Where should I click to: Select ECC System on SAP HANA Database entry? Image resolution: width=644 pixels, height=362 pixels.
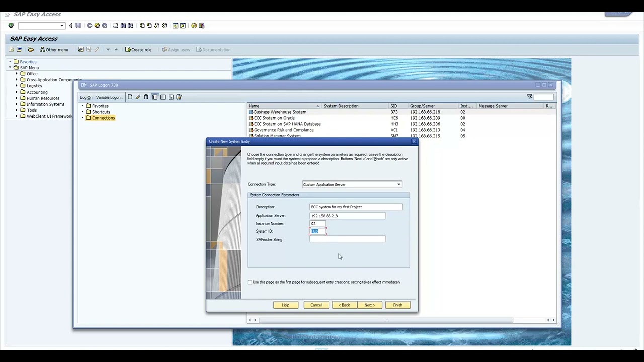tap(287, 124)
